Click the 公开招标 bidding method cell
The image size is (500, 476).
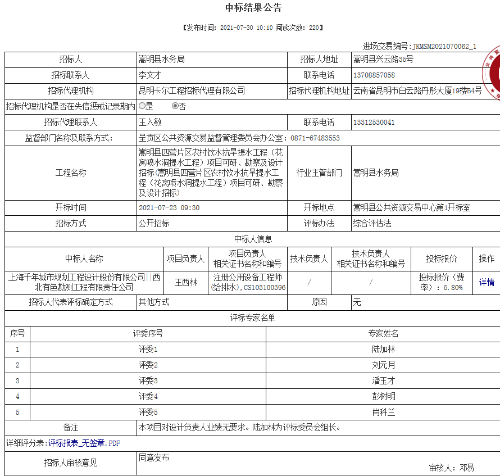[212, 223]
